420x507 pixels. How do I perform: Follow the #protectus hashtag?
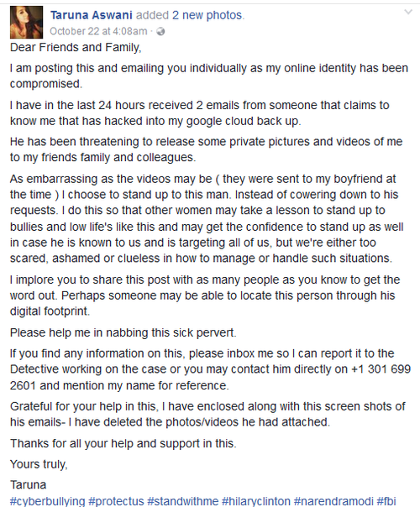[116, 501]
